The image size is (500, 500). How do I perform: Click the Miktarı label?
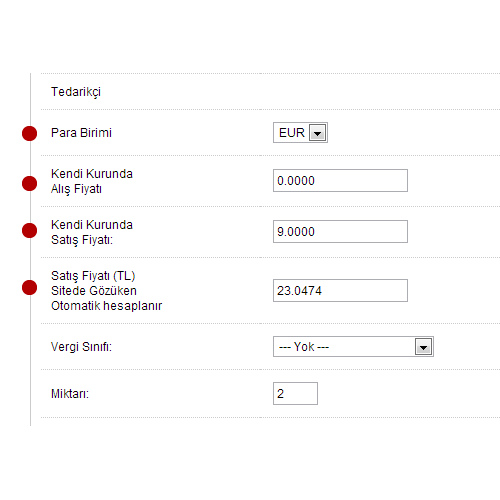click(70, 394)
